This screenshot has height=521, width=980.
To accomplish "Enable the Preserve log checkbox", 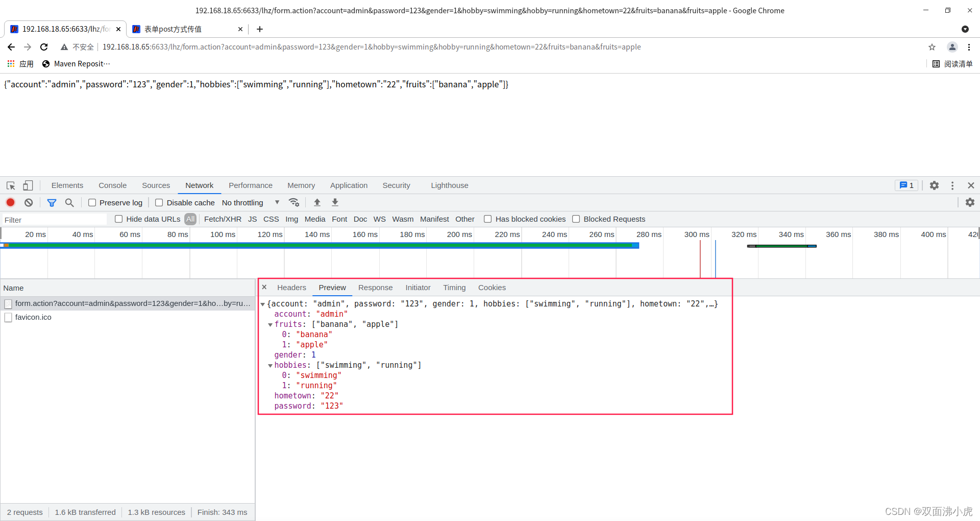I will tap(92, 202).
